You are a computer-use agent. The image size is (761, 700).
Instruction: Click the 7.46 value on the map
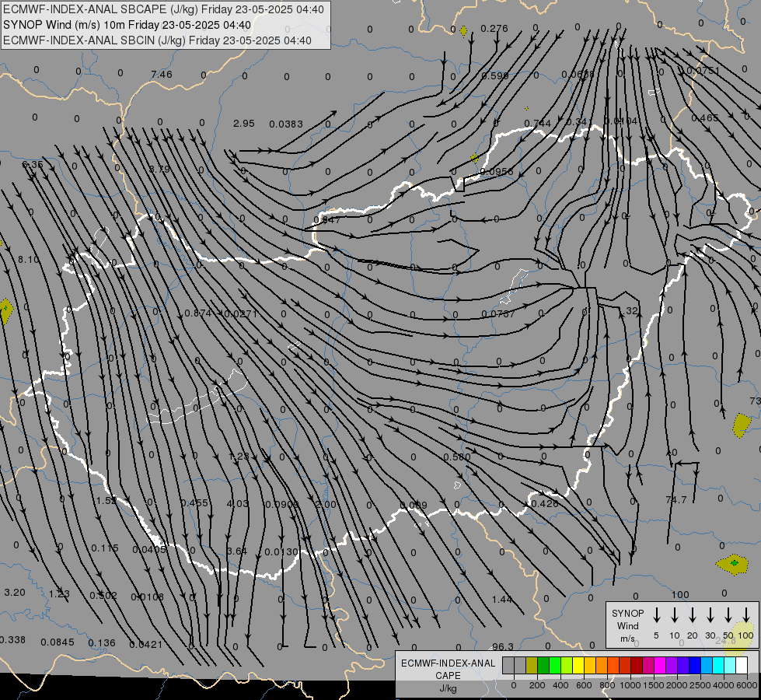coord(162,75)
